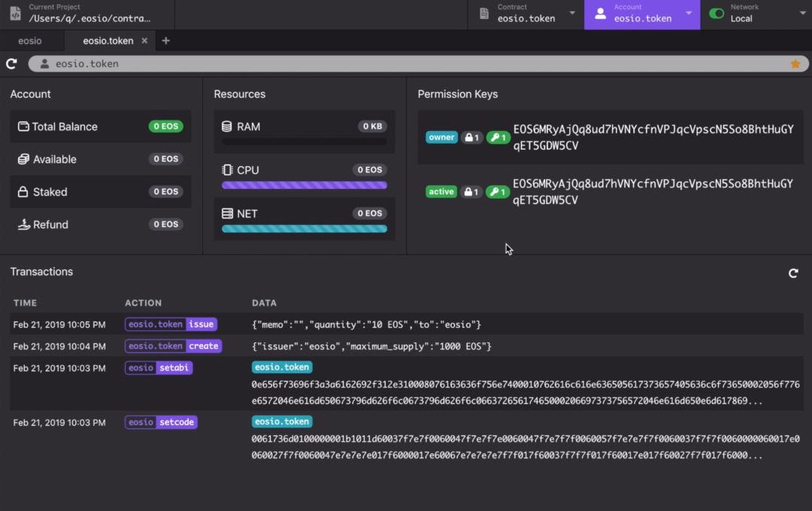This screenshot has width=812, height=511.
Task: Click the eosio.token issue action tag
Action: coord(171,324)
